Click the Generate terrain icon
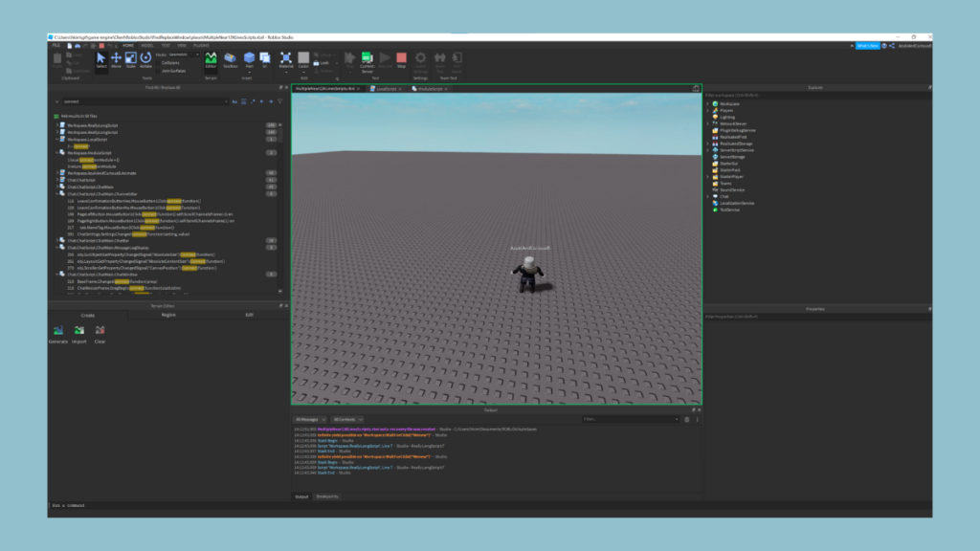This screenshot has width=980, height=551. [x=57, y=331]
